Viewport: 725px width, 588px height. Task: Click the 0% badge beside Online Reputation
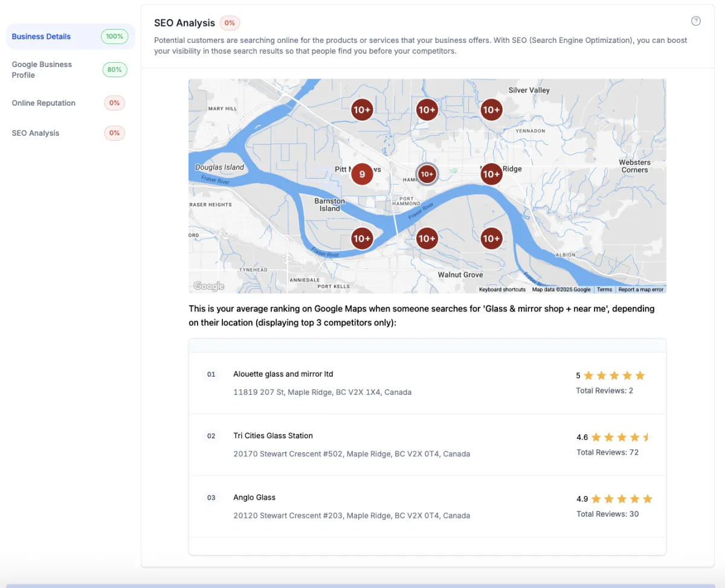click(114, 103)
